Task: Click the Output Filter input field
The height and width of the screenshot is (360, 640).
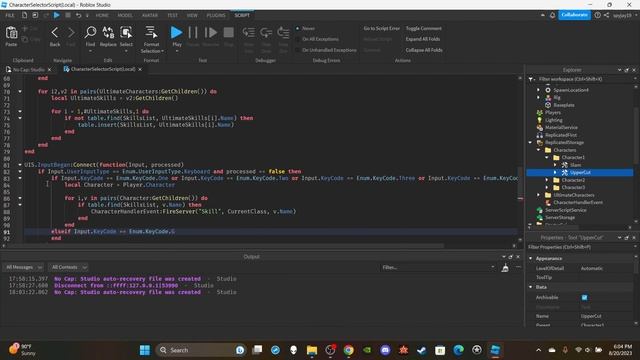Action: pyautogui.click(x=437, y=267)
